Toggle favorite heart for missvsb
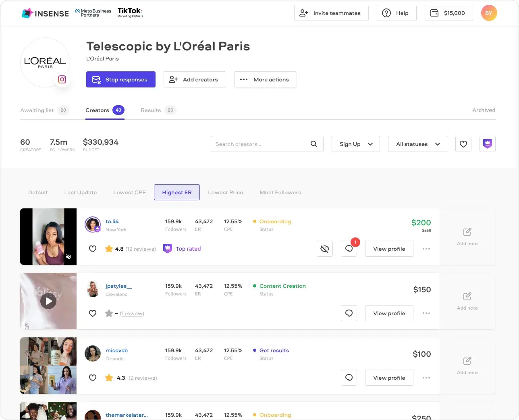Screen dimensions: 519x420 coord(93,378)
